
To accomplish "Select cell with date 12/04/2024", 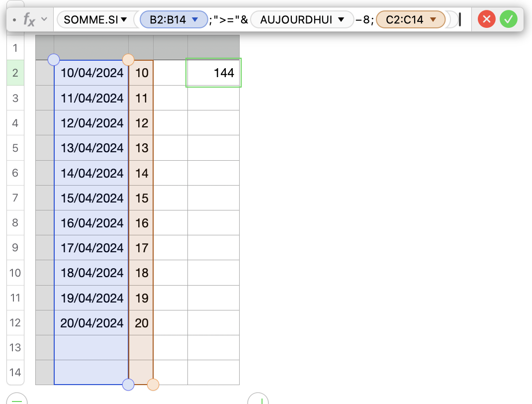I will 91,123.
